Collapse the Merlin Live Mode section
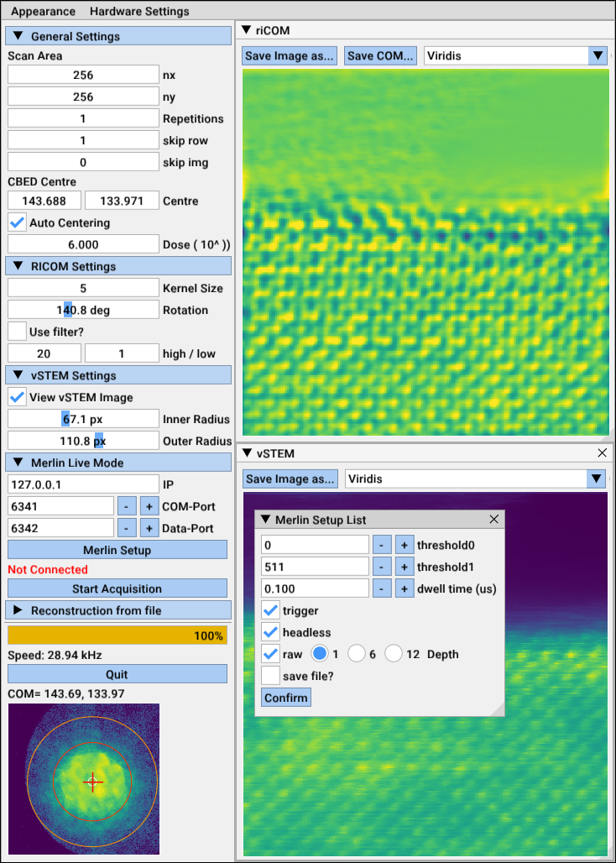 pos(118,463)
